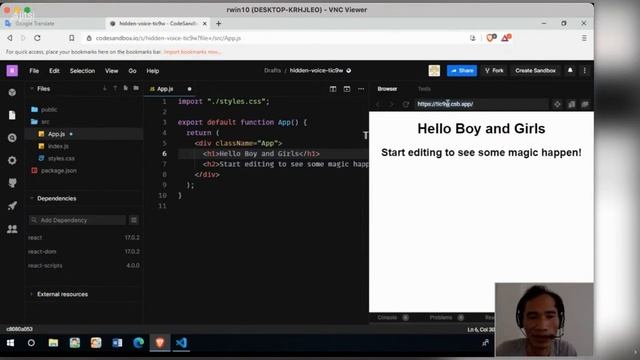Click the Add Dependency input field
This screenshot has width=640, height=360.
[78, 220]
